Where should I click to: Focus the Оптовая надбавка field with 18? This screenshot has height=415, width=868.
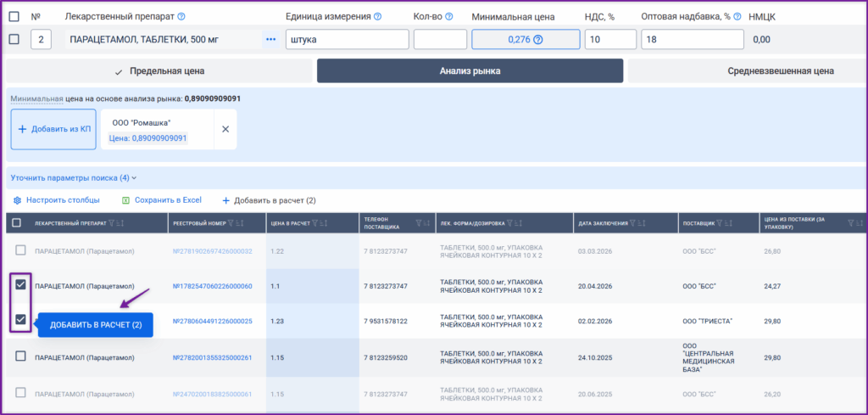(x=693, y=39)
